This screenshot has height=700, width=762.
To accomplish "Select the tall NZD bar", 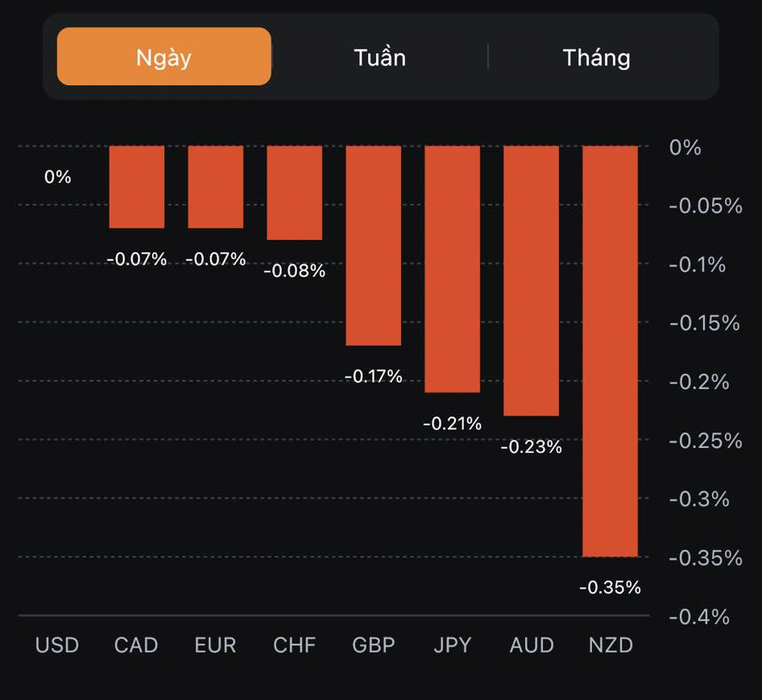I will click(x=611, y=351).
